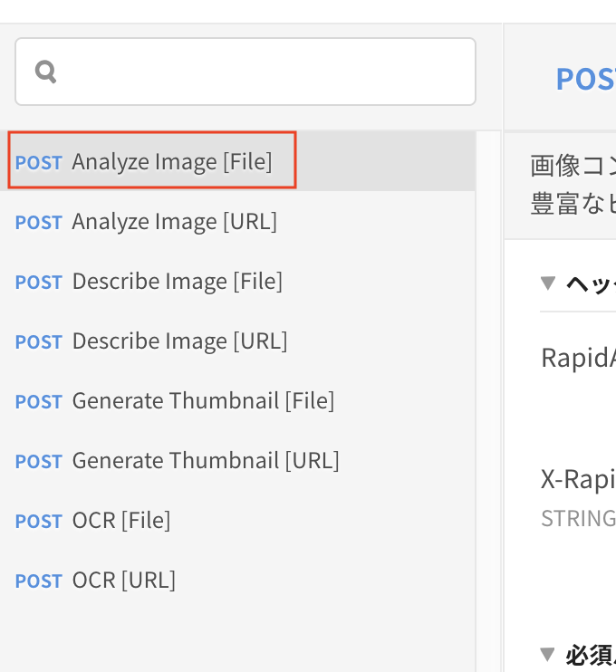Viewport: 616px width, 672px height.
Task: Click the ヘッダー section heading text
Action: [x=591, y=283]
